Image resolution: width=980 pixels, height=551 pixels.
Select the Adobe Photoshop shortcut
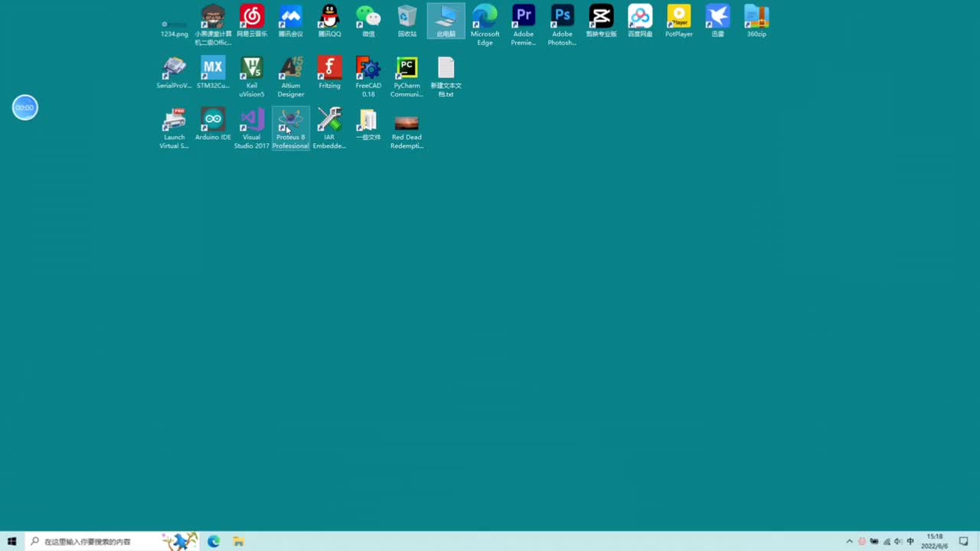(x=562, y=24)
